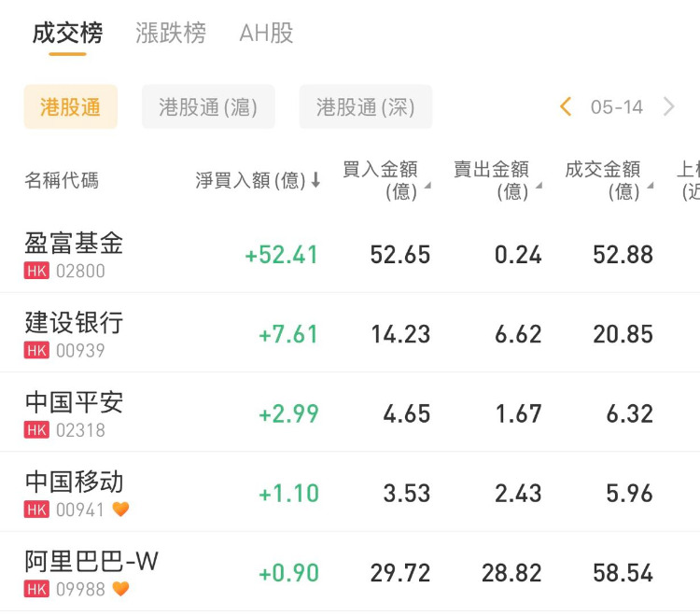Click sell amount 28.82
Screen dimensions: 700x615
[x=511, y=573]
